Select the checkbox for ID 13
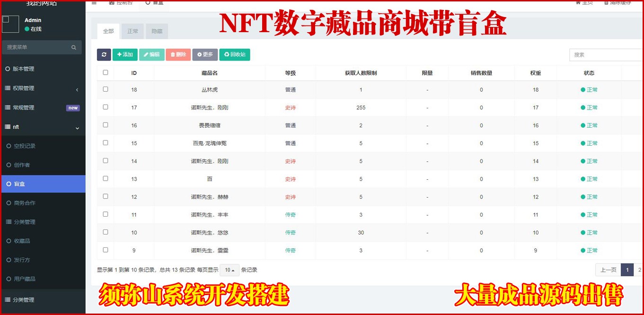 [106, 179]
